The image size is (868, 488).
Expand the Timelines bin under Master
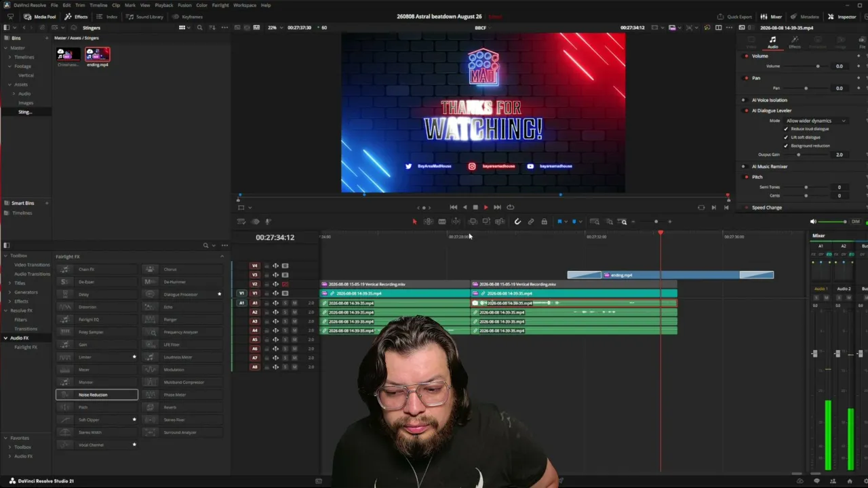pyautogui.click(x=9, y=57)
